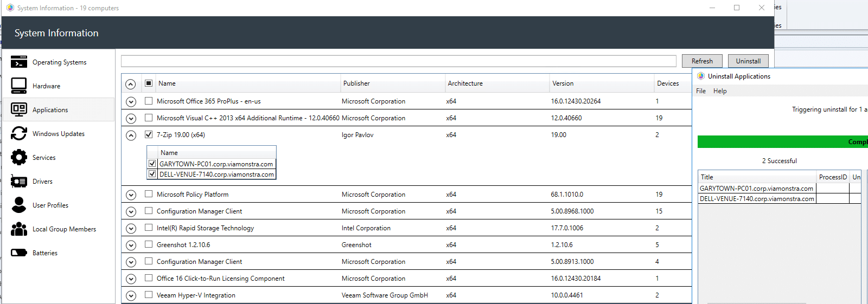This screenshot has width=868, height=304.
Task: Expand Visual C++ 2013 Additional Runtime row
Action: (131, 118)
